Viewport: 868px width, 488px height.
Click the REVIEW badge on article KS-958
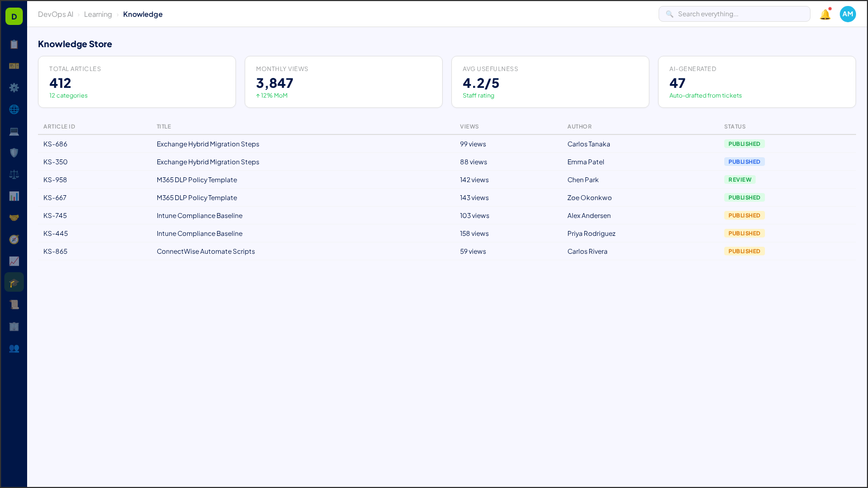[740, 179]
